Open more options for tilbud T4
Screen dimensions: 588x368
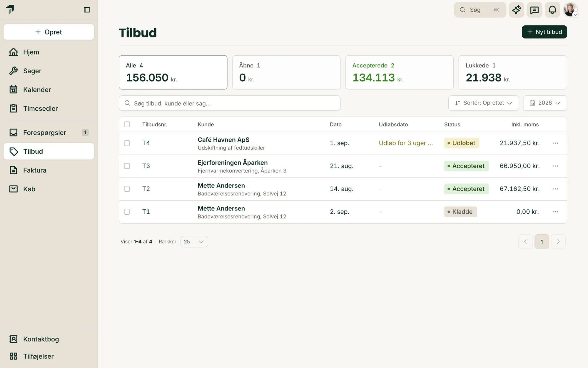555,143
